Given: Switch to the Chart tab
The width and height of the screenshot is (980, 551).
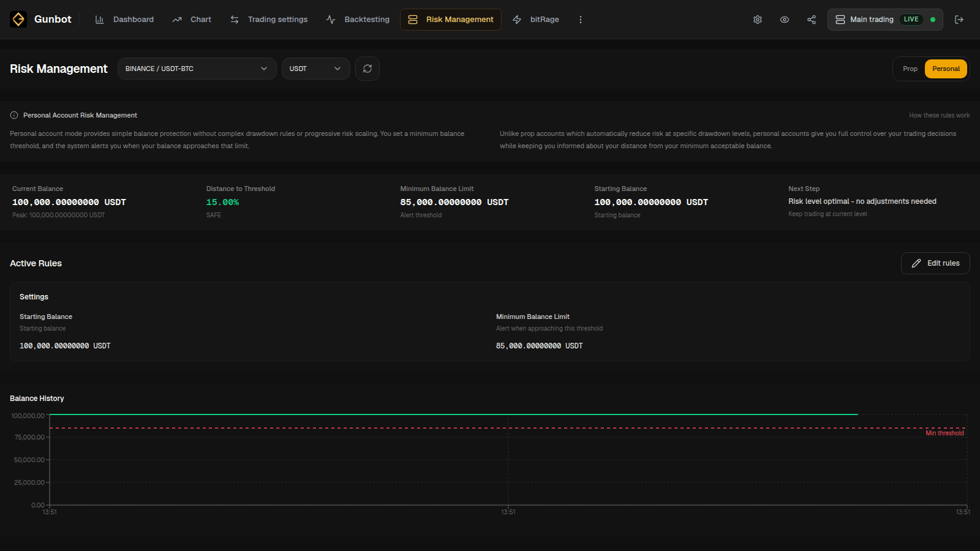Looking at the screenshot, I should click(x=192, y=20).
